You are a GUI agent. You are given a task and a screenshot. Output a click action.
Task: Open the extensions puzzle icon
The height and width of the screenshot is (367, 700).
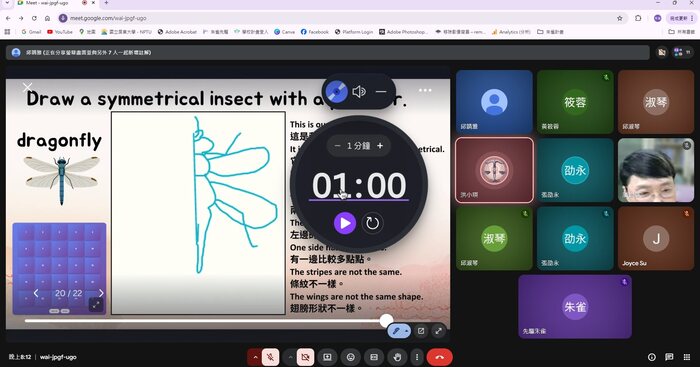tap(638, 18)
